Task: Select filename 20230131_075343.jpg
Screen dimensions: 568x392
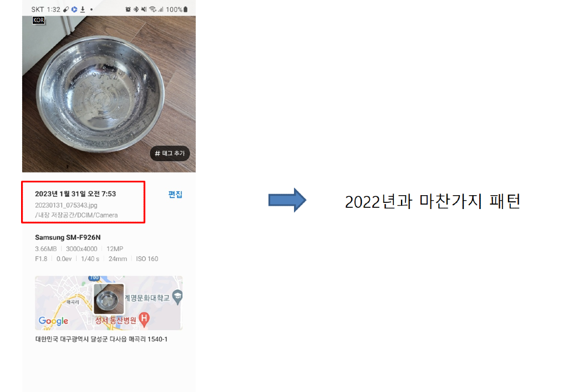Action: [x=67, y=205]
